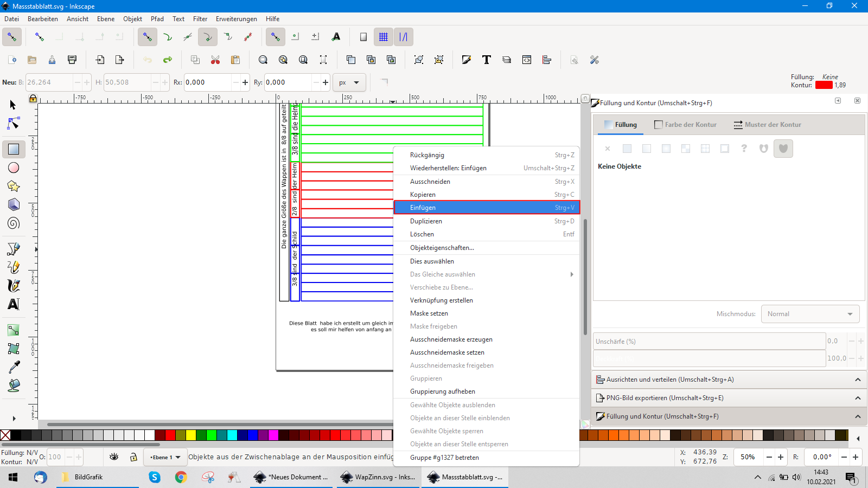Viewport: 868px width, 488px height.
Task: Toggle layer visibility eye icon
Action: point(114,457)
